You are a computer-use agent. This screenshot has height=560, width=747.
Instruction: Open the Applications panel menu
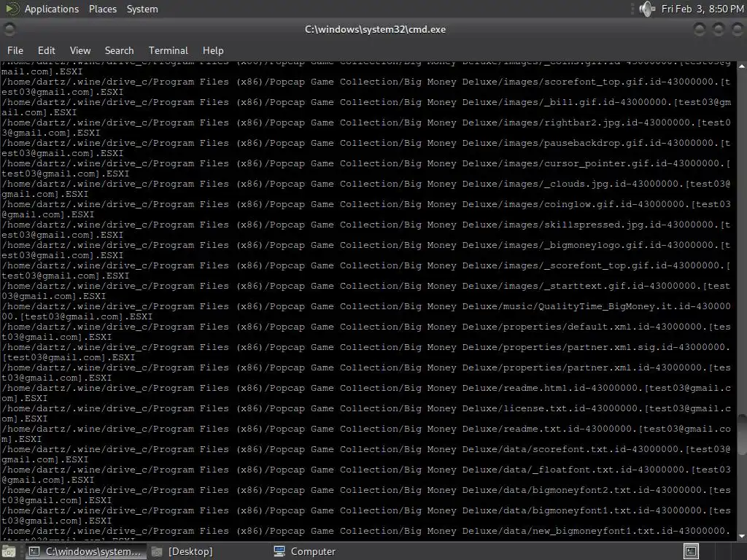pos(52,9)
